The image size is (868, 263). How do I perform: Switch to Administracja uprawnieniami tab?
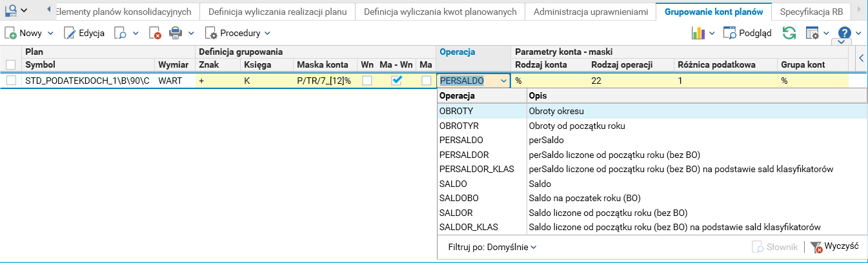(590, 12)
